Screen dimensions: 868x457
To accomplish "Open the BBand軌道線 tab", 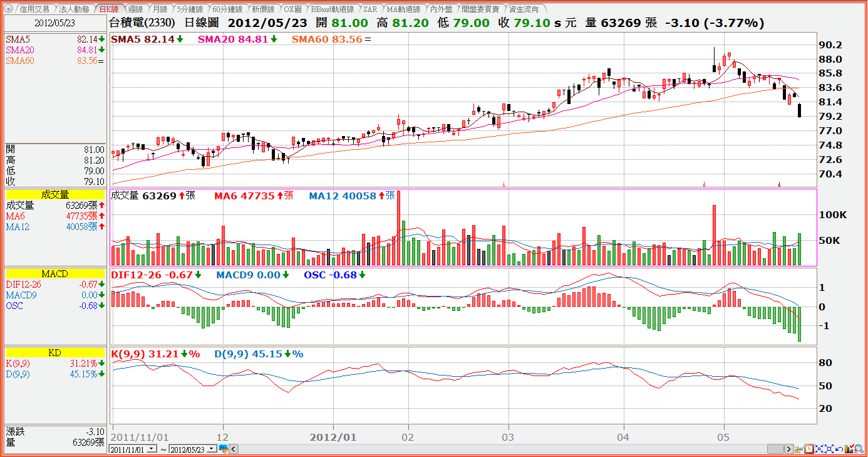I will pyautogui.click(x=333, y=9).
